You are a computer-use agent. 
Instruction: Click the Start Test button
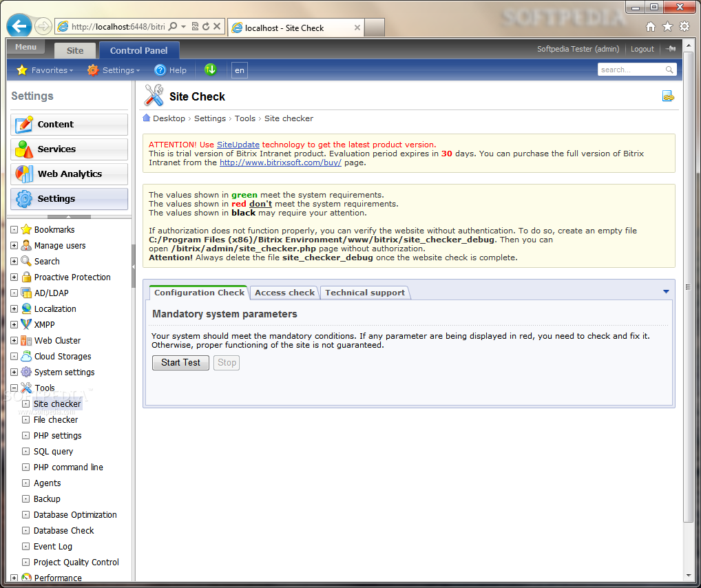tap(180, 363)
